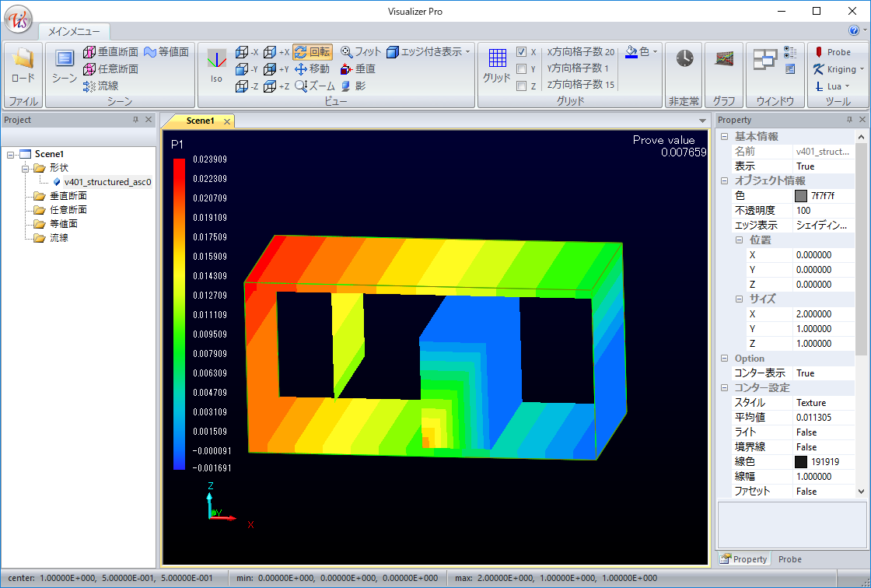Switch to the Probe tab at bottom
The height and width of the screenshot is (588, 871).
(x=789, y=559)
